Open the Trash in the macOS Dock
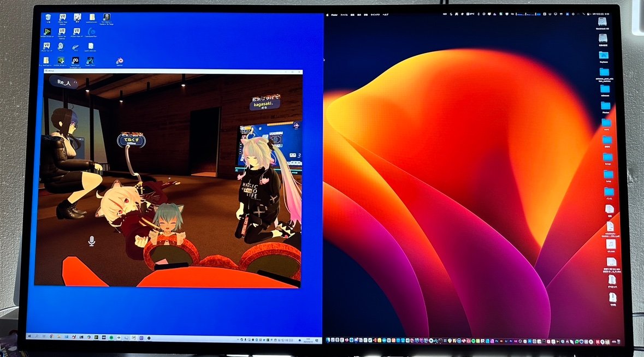The image size is (644, 357). coord(618,341)
